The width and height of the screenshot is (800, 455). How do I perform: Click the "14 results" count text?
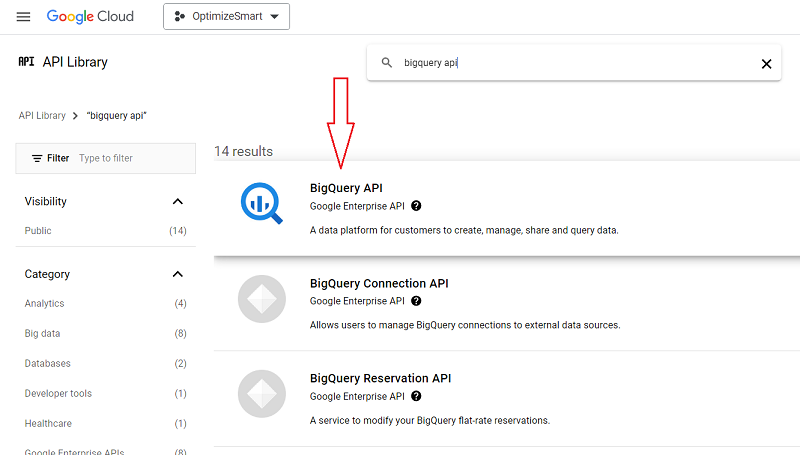point(243,151)
